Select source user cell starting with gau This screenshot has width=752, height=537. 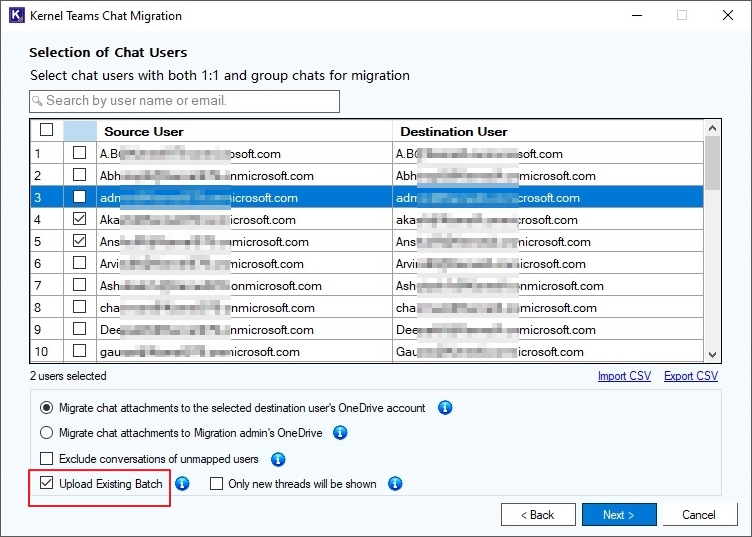tap(244, 352)
